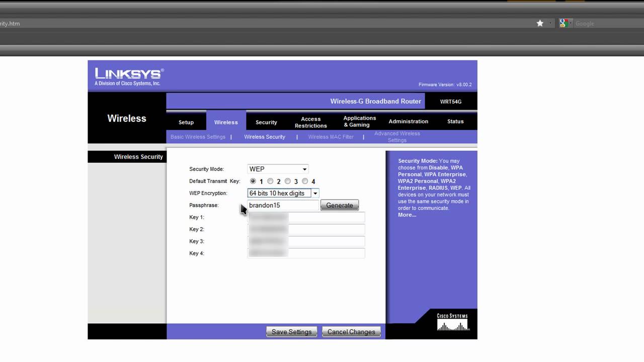
Task: Click the Wireless Security sidebar heading
Action: pos(138,157)
